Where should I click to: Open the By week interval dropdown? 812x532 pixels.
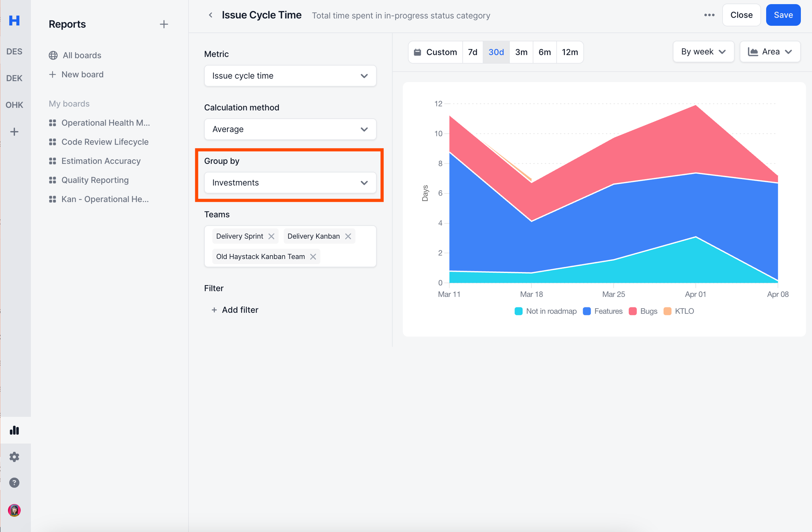click(703, 52)
